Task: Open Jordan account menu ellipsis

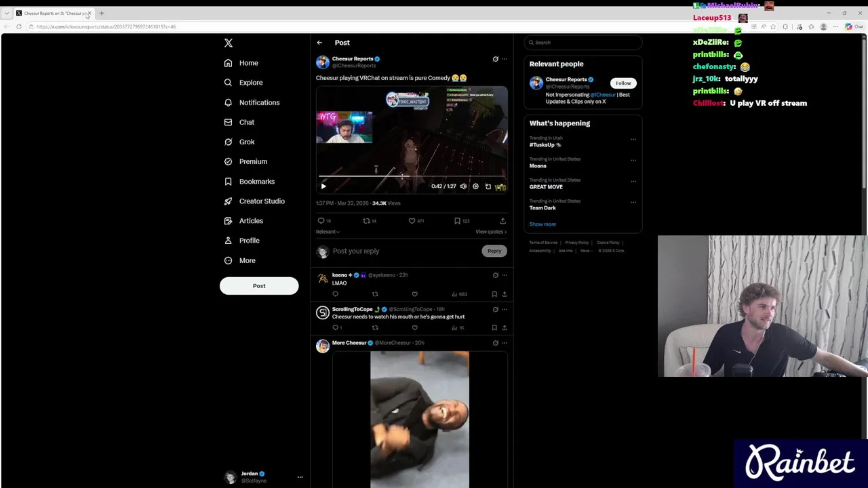Action: click(300, 477)
